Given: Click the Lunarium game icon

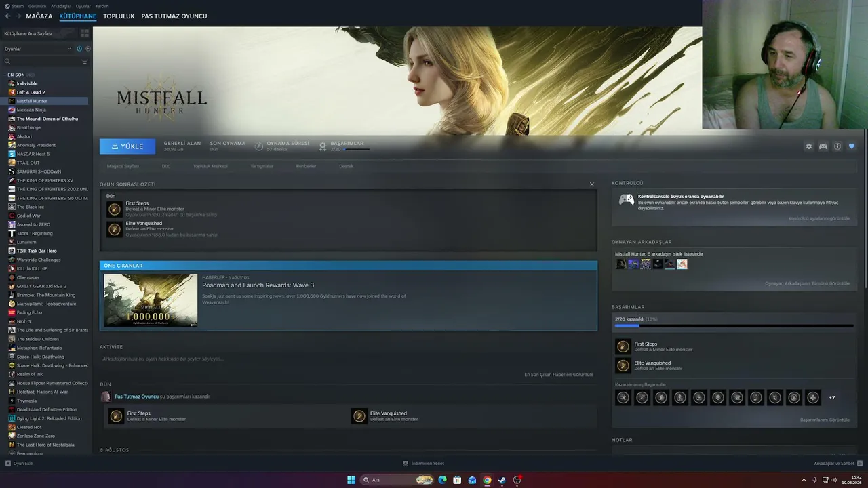Looking at the screenshot, I should coord(12,242).
